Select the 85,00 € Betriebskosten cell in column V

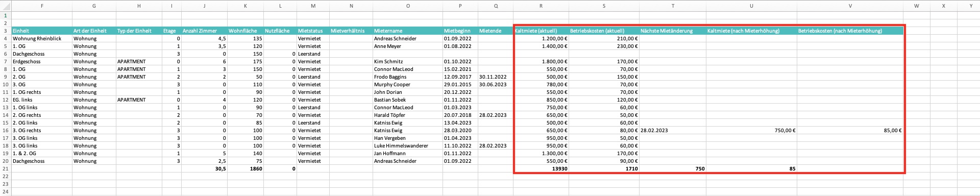point(850,130)
